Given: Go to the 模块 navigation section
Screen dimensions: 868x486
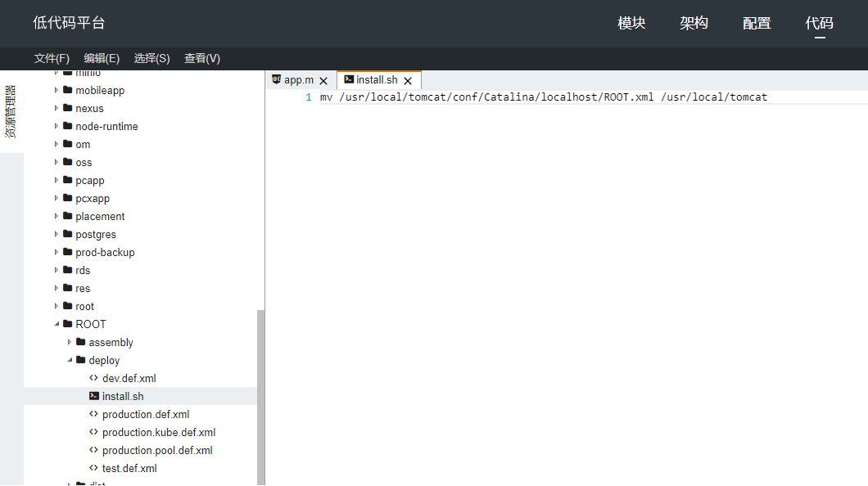Looking at the screenshot, I should 631,24.
